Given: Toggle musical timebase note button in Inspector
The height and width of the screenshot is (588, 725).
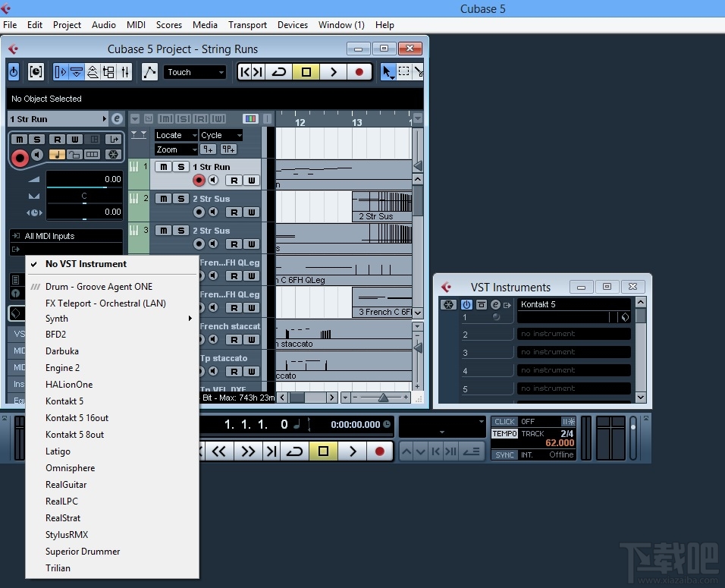Looking at the screenshot, I should click(x=57, y=155).
